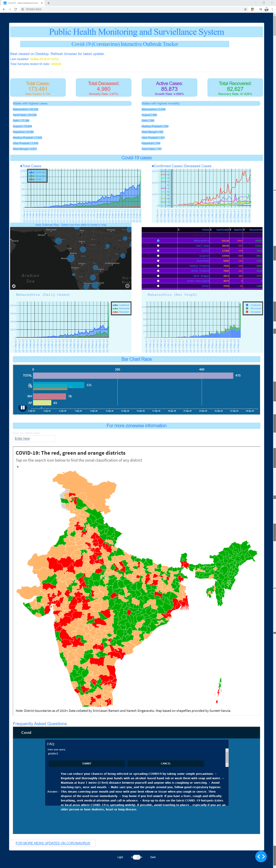
Task: Click SUBMIT button in FAQ chatbot
Action: [87, 764]
